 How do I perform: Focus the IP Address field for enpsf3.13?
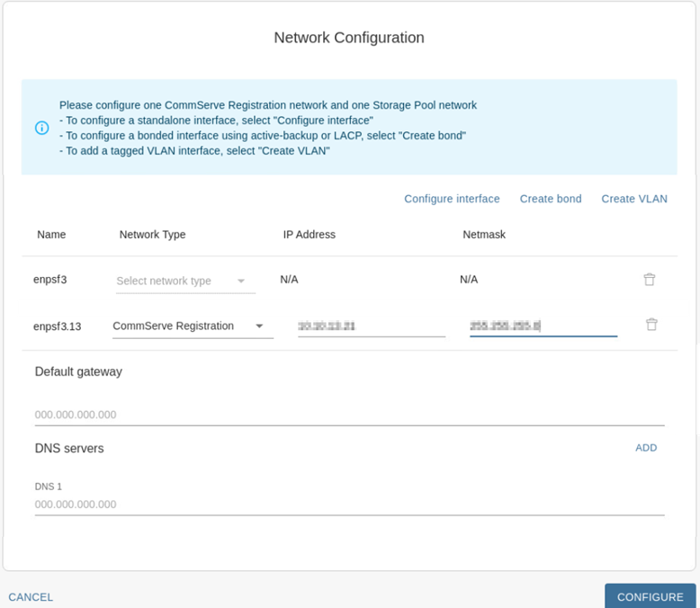pyautogui.click(x=371, y=326)
